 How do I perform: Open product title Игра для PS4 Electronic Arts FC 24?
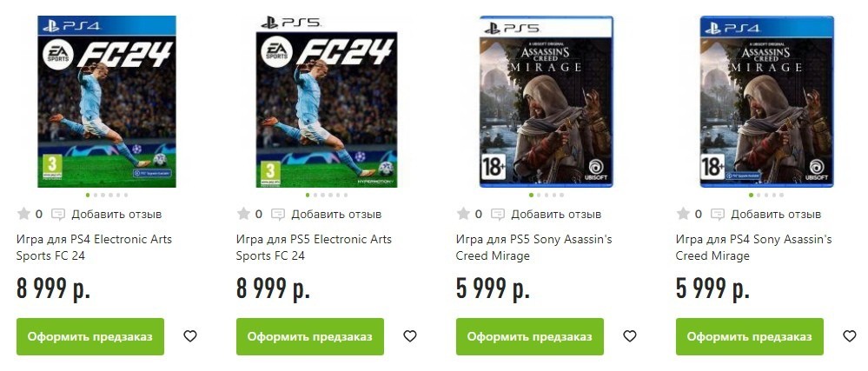(x=94, y=248)
